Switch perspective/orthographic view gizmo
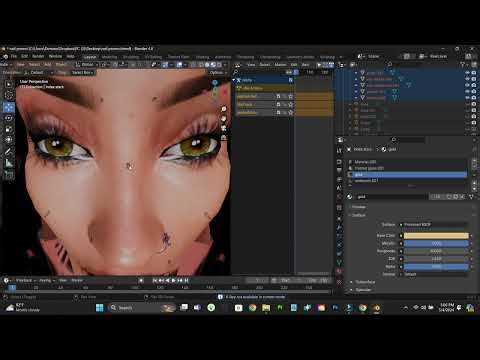Screen dimensions: 480x360 click(x=224, y=137)
